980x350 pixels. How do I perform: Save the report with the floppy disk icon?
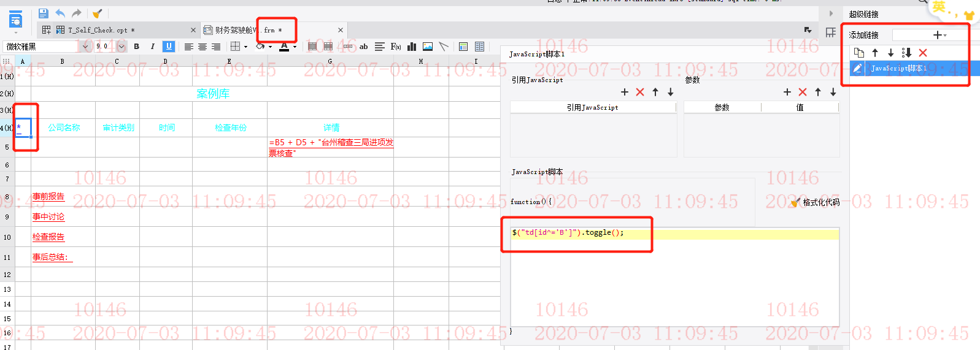click(x=43, y=13)
